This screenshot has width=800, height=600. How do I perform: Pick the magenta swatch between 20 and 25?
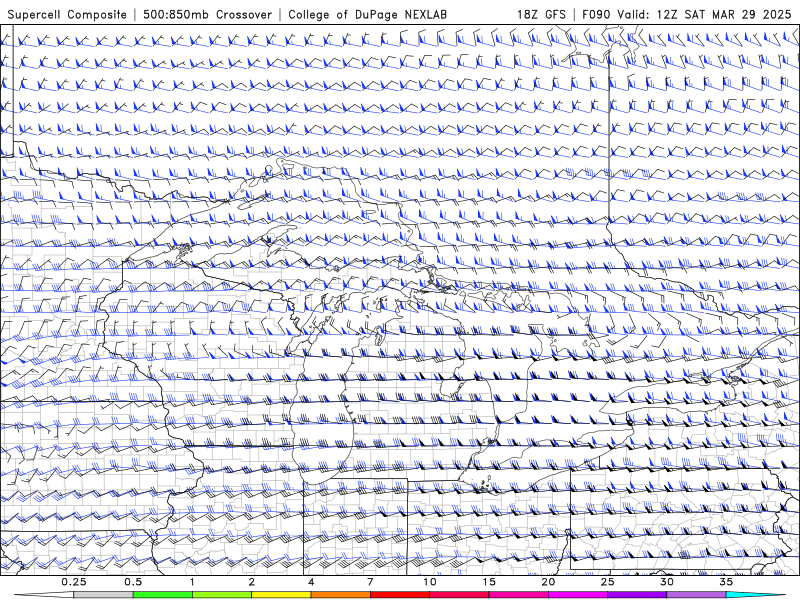[x=578, y=595]
